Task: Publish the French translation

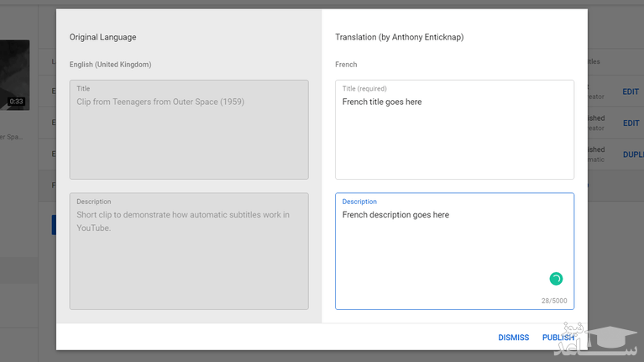Action: [558, 338]
